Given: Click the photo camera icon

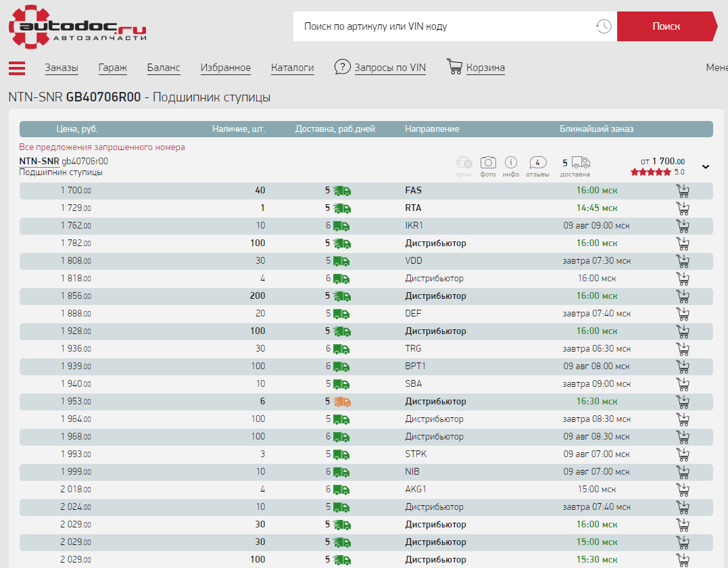Looking at the screenshot, I should [x=488, y=162].
